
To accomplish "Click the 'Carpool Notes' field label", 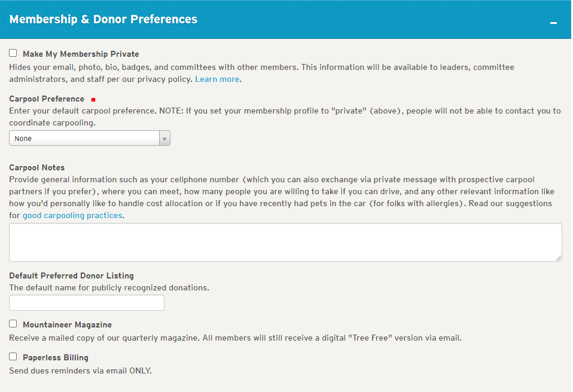I will [x=37, y=167].
